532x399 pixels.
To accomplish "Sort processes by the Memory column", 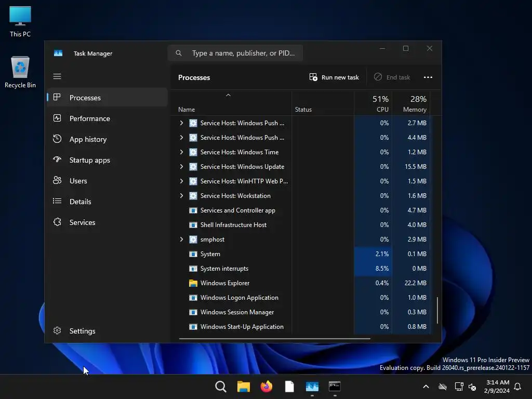I will 411,103.
